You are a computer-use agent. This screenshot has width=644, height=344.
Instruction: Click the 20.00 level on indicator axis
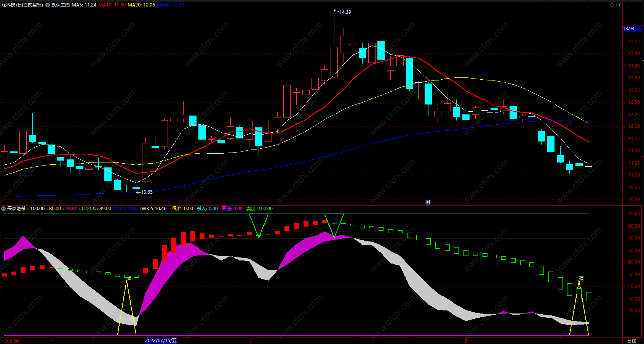point(634,311)
